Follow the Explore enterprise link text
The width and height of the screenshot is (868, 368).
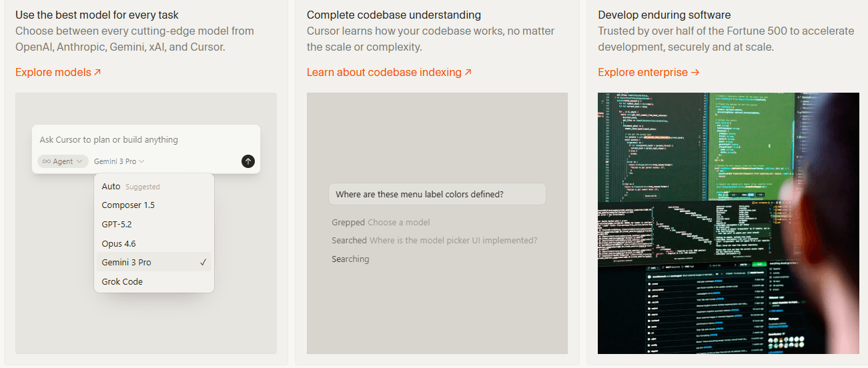[642, 72]
